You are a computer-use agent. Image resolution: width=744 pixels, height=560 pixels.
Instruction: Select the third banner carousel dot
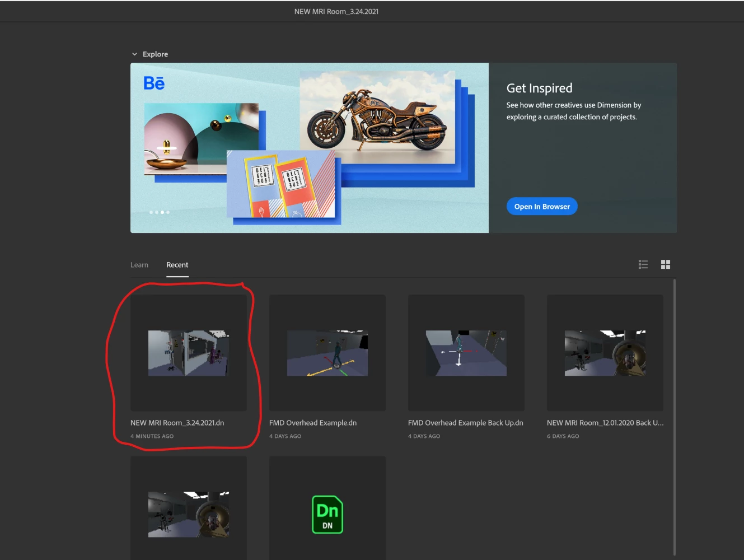tap(162, 212)
